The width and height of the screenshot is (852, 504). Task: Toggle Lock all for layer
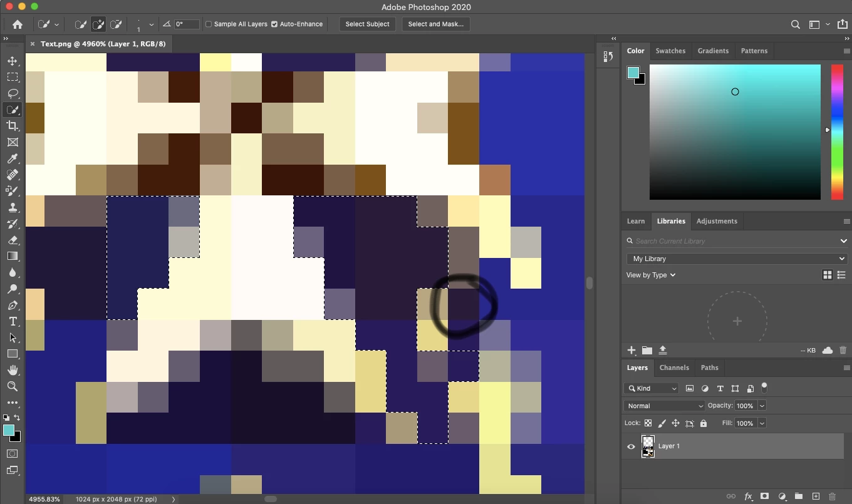coord(703,423)
